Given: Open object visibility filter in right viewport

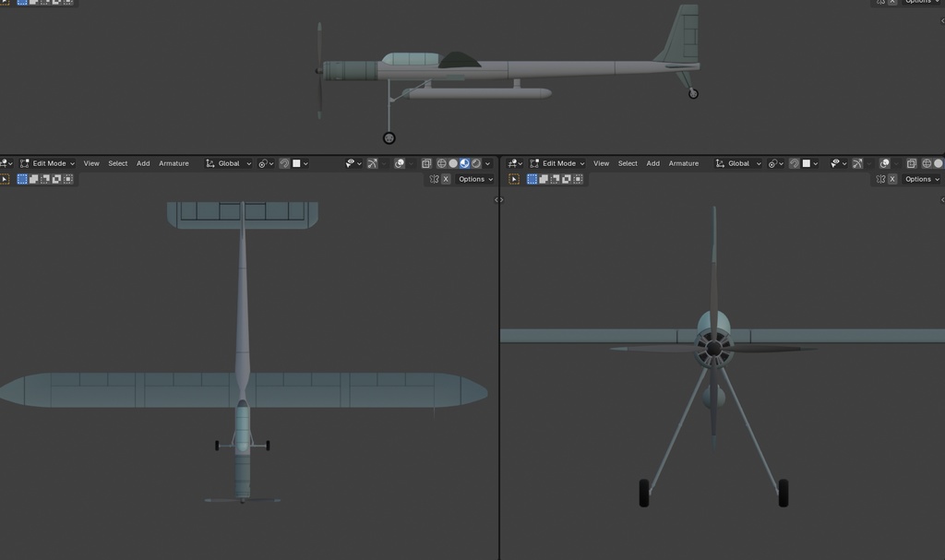Looking at the screenshot, I should click(838, 163).
